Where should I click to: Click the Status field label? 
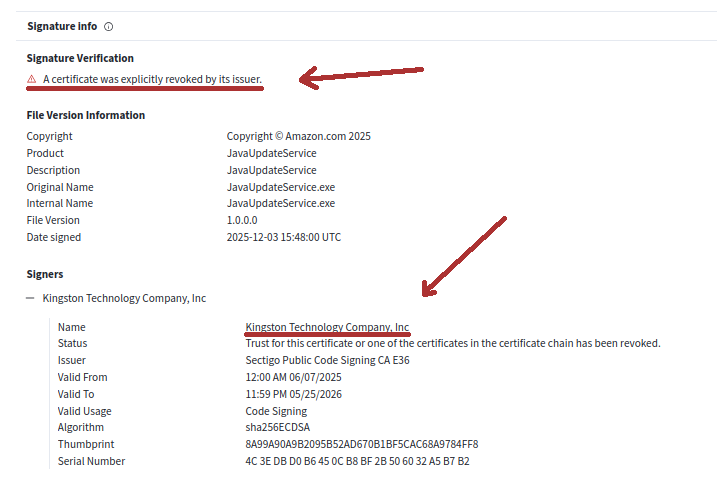click(x=72, y=343)
